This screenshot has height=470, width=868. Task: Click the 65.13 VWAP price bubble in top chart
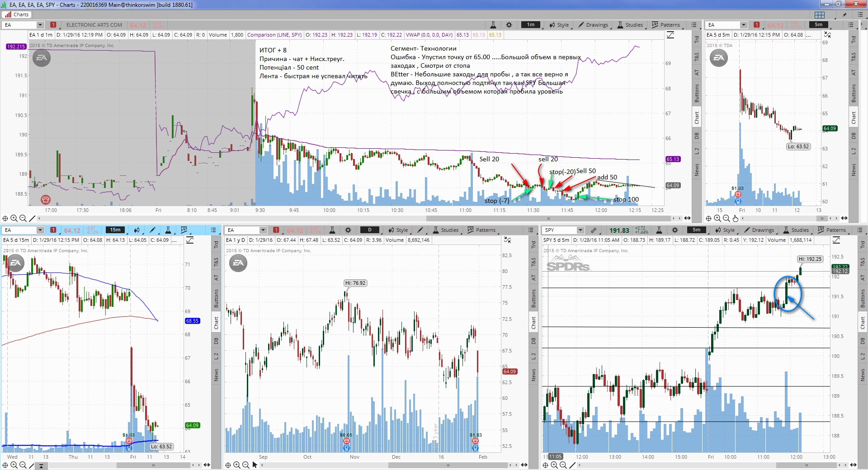pyautogui.click(x=673, y=159)
